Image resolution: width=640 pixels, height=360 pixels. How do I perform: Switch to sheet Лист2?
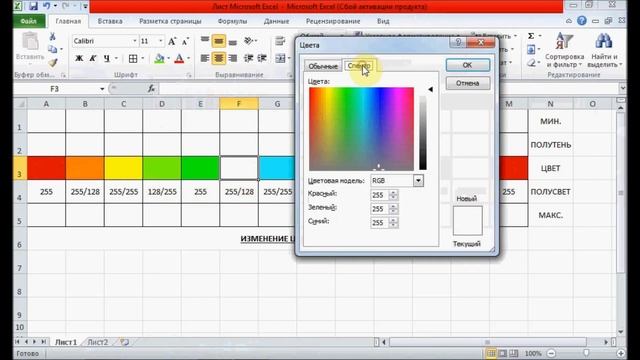point(98,342)
